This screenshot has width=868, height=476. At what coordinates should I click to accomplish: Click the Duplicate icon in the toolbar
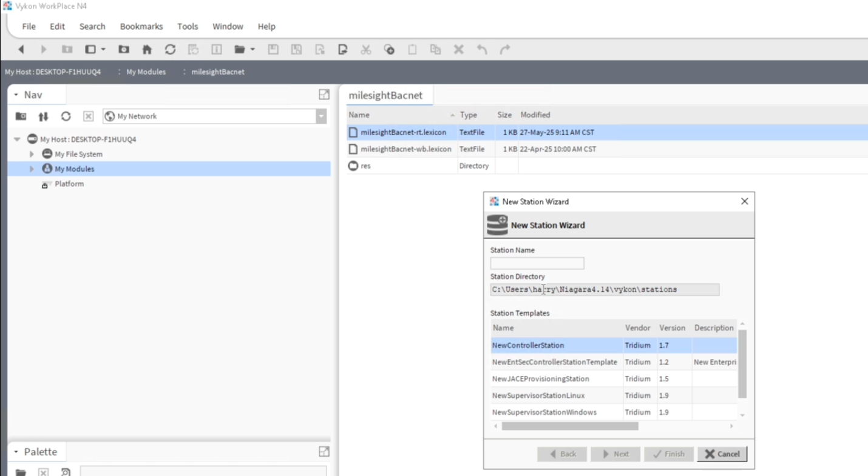coord(435,50)
